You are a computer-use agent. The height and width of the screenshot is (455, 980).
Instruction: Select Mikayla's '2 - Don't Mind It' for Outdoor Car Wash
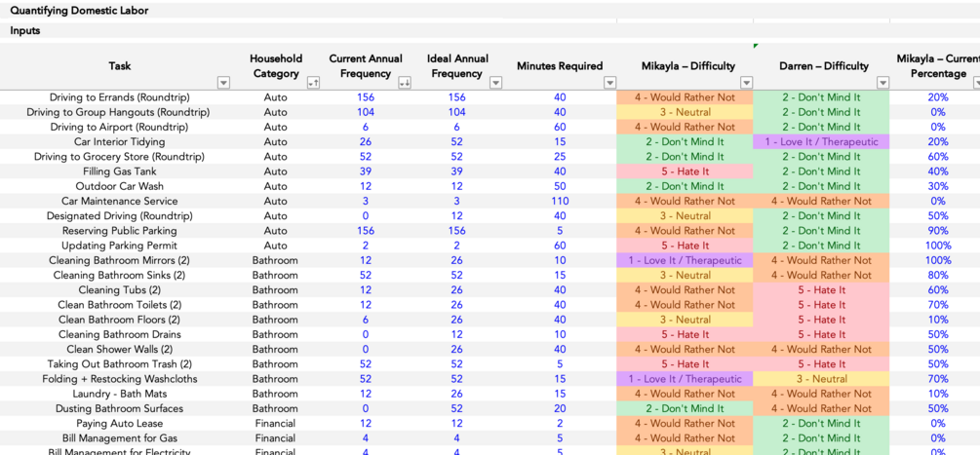point(685,186)
